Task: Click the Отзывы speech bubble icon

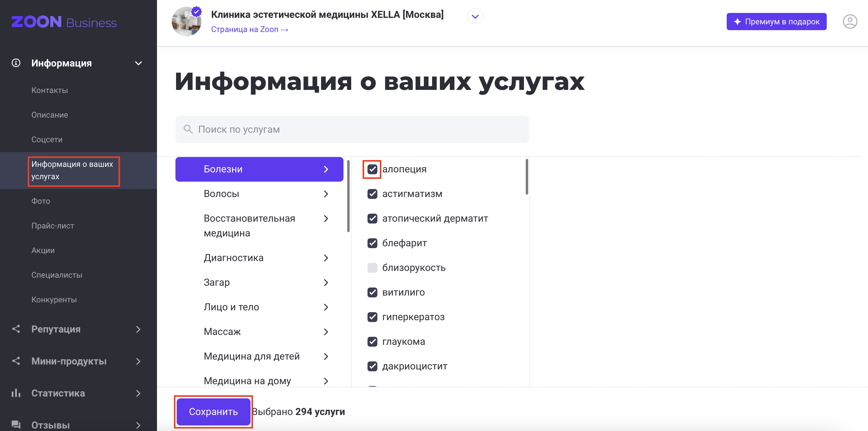Action: click(x=16, y=425)
